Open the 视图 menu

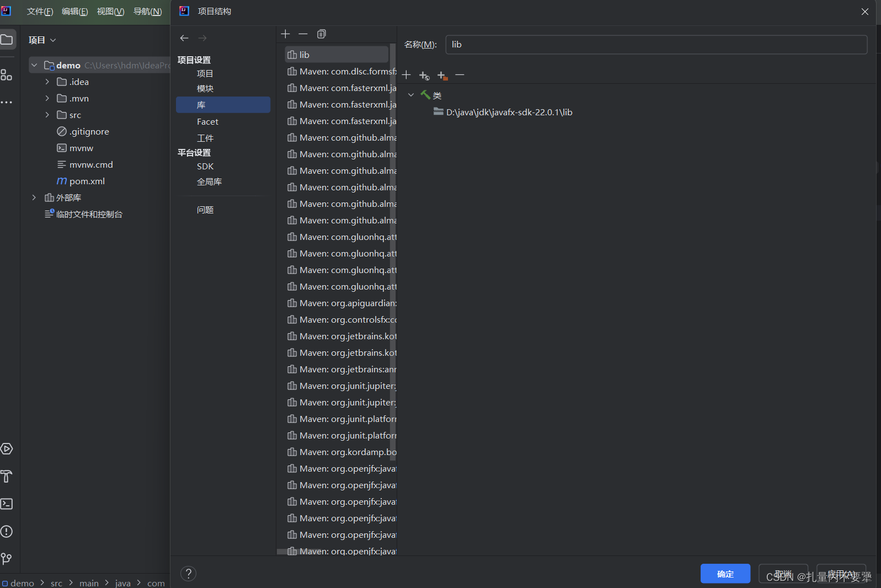(110, 12)
